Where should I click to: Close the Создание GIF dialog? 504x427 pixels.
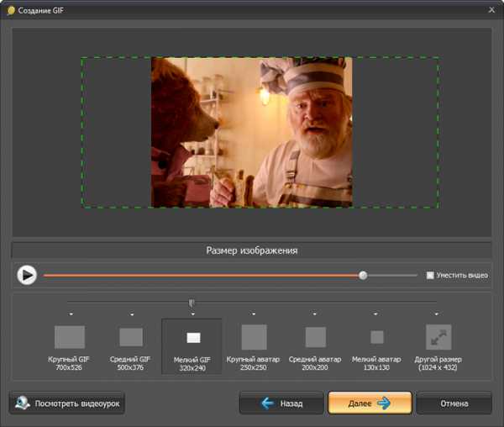tap(491, 10)
